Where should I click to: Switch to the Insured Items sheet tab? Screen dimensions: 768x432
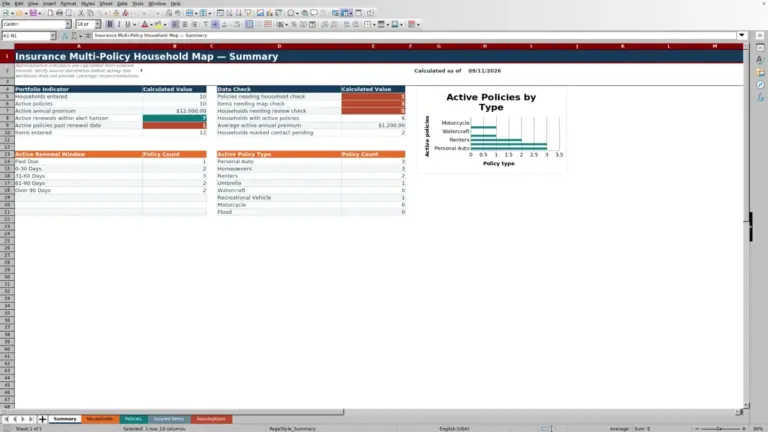pyautogui.click(x=168, y=419)
